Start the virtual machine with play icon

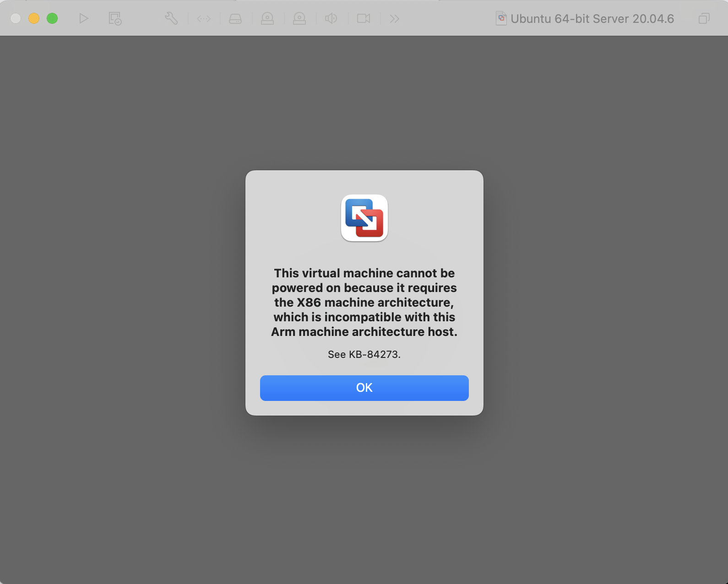[83, 18]
